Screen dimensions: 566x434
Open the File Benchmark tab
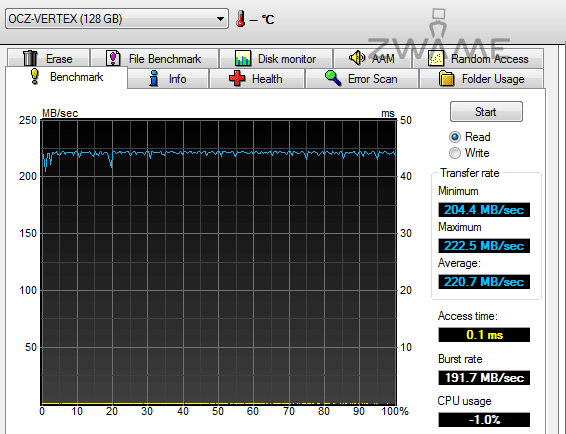click(154, 58)
